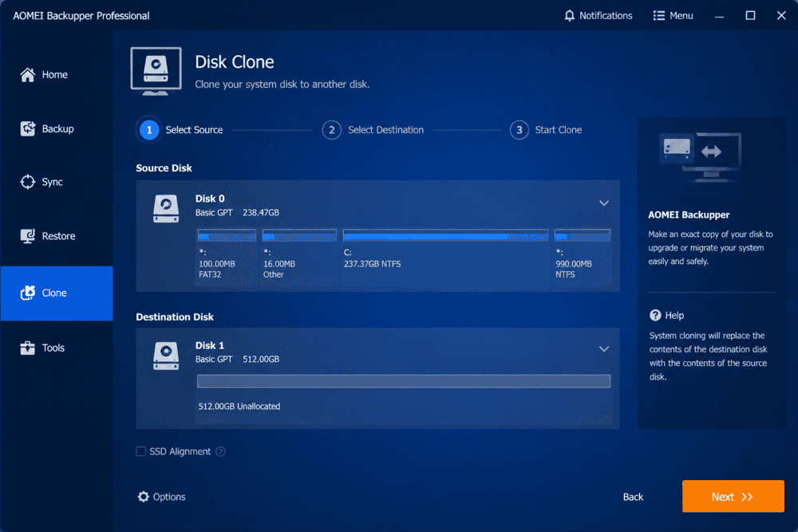The image size is (798, 532).
Task: Enable the SSD Alignment checkbox
Action: [141, 451]
